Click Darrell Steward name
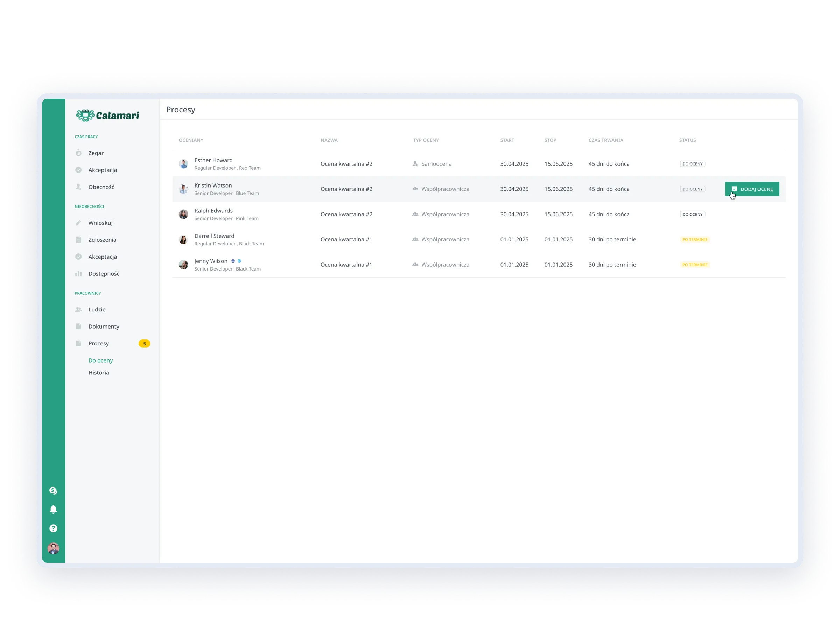The width and height of the screenshot is (840, 630). (x=214, y=236)
